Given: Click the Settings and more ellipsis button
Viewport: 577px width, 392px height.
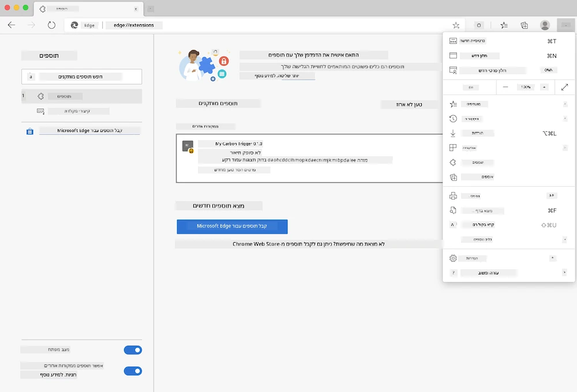Looking at the screenshot, I should (566, 25).
